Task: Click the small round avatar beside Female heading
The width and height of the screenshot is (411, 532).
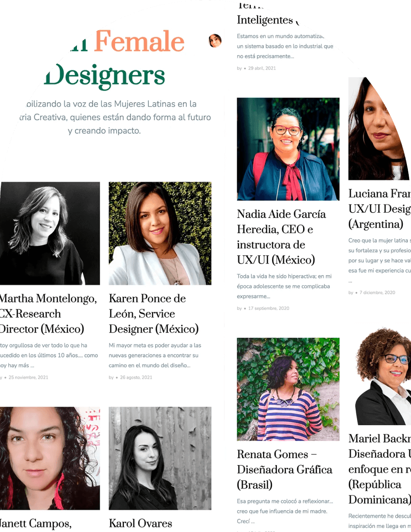Action: coord(215,41)
